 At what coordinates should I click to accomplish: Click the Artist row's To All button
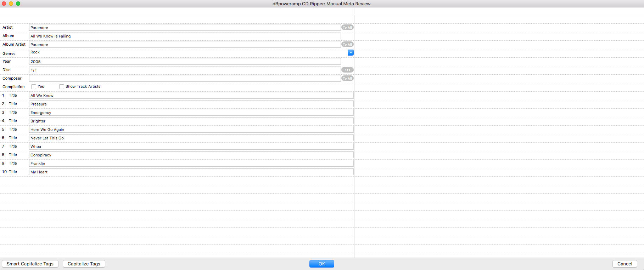click(347, 28)
